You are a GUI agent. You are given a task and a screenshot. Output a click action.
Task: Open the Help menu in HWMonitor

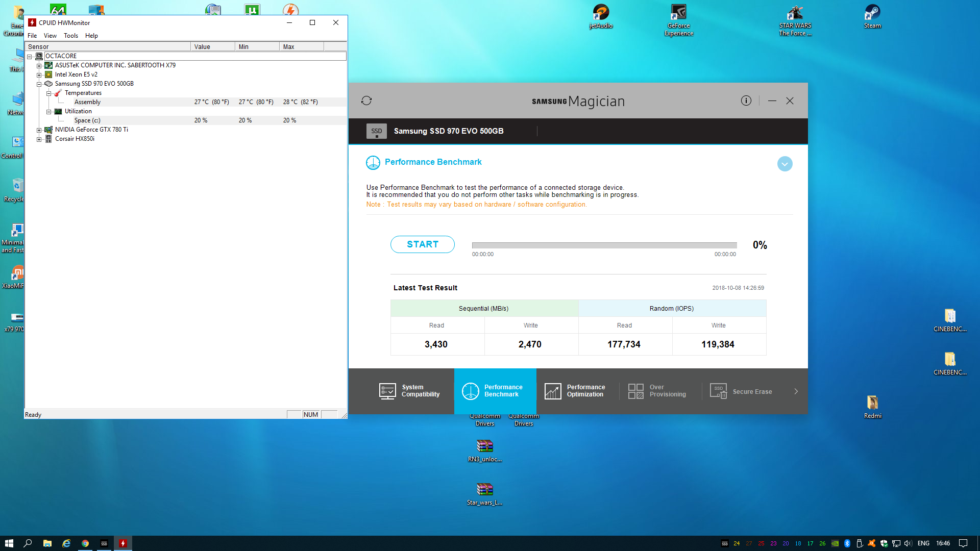point(91,36)
